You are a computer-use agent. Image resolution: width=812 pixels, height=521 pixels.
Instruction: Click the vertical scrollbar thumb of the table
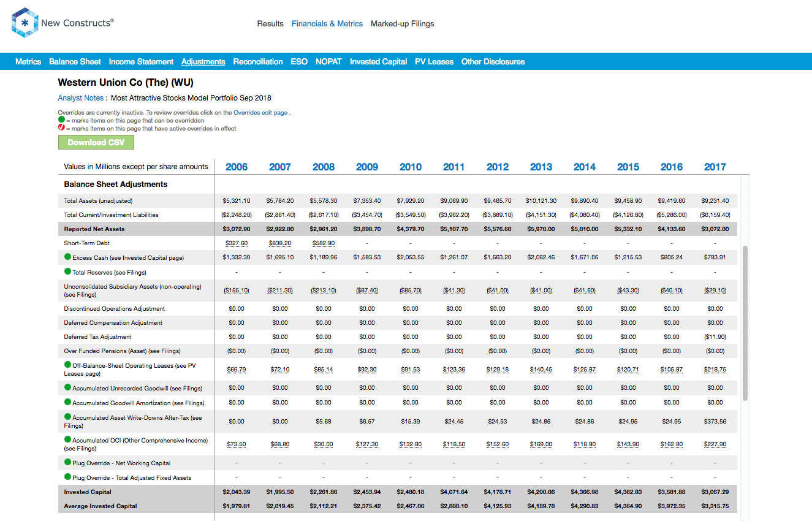(745, 324)
